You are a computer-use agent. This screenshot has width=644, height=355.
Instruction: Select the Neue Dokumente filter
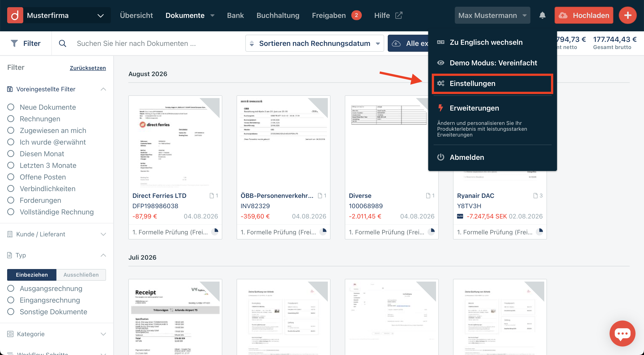pos(11,107)
